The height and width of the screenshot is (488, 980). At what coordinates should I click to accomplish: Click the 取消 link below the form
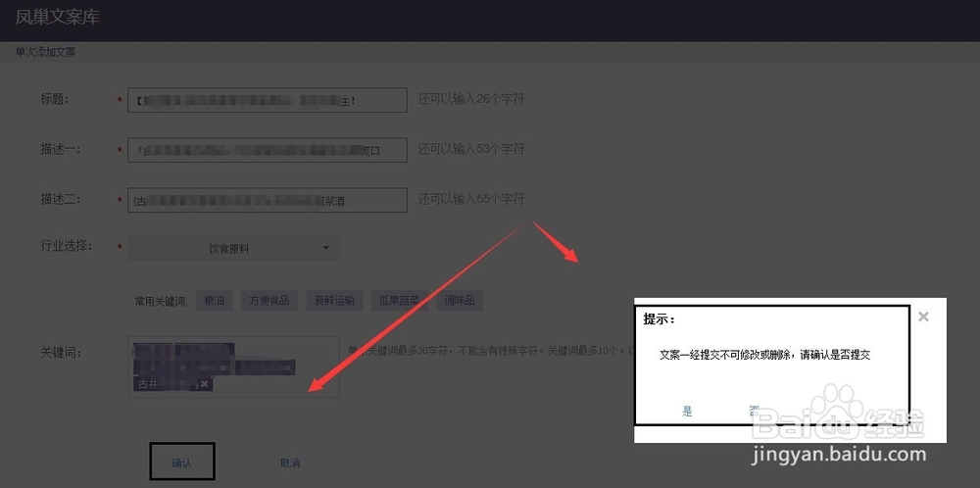(x=290, y=463)
